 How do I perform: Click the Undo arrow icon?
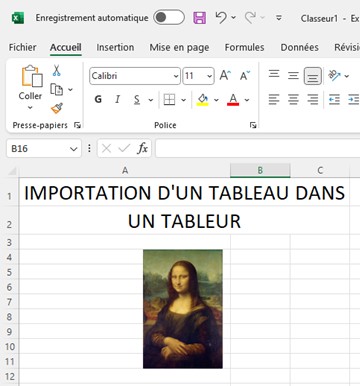(x=221, y=17)
